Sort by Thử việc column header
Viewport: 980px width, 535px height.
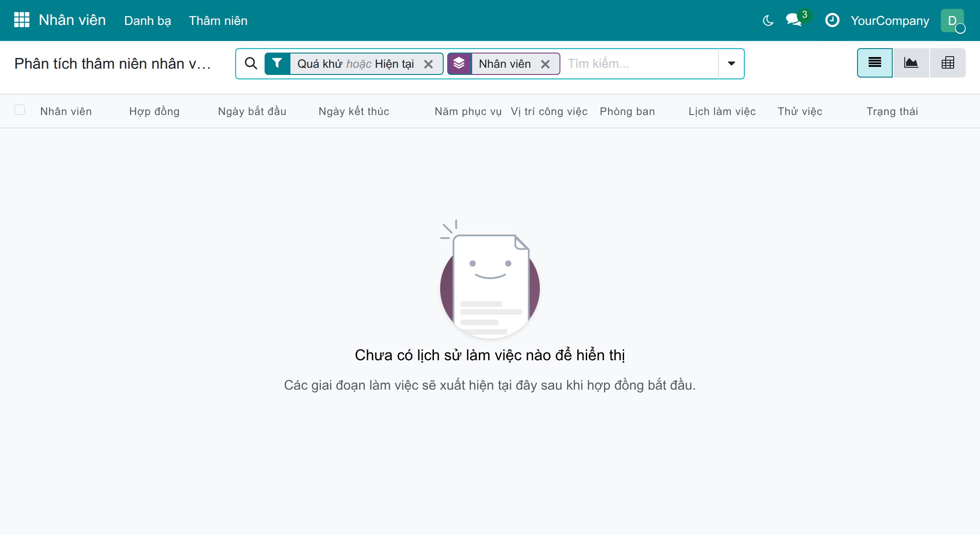tap(800, 111)
